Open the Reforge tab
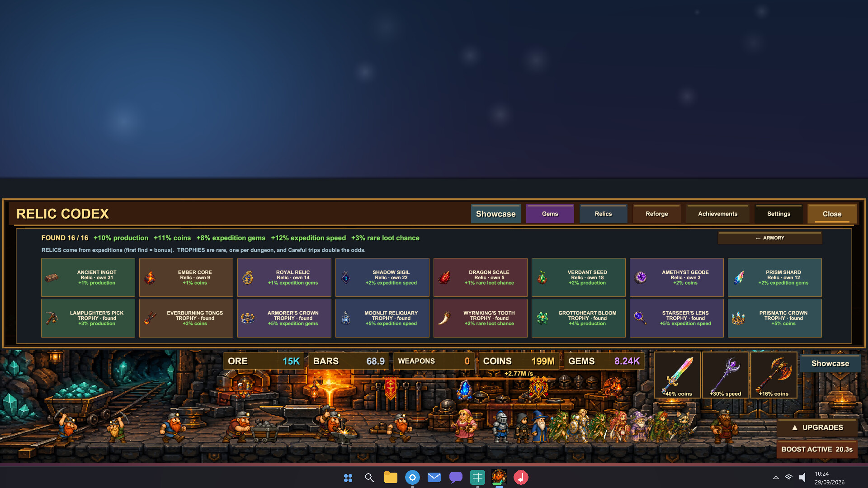This screenshot has width=868, height=488. 656,214
